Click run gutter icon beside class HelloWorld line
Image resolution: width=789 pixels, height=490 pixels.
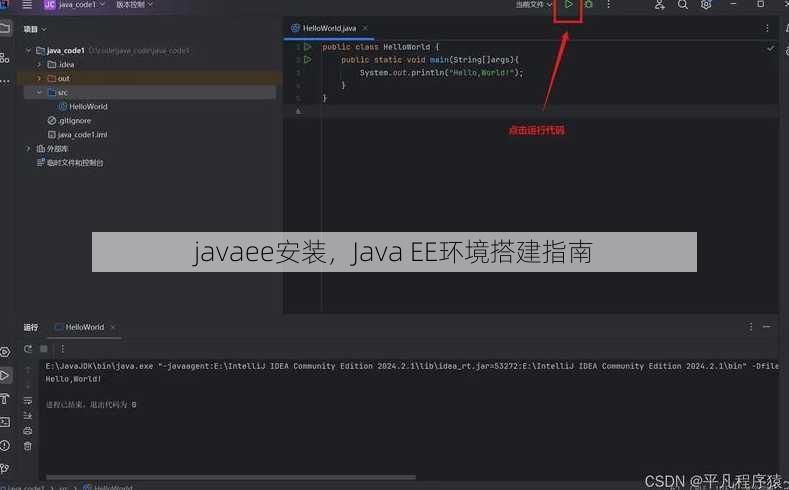tap(307, 47)
